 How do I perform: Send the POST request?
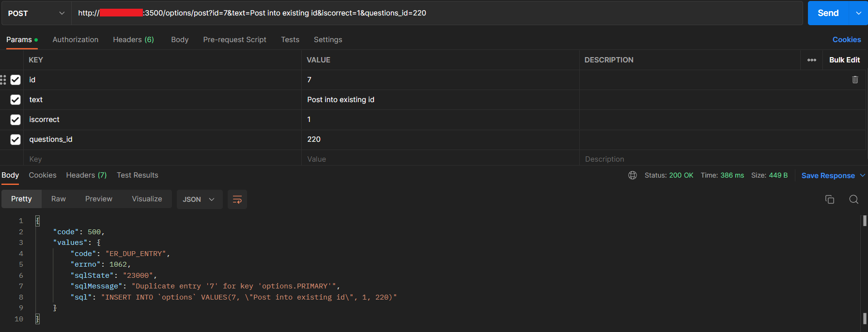(828, 13)
